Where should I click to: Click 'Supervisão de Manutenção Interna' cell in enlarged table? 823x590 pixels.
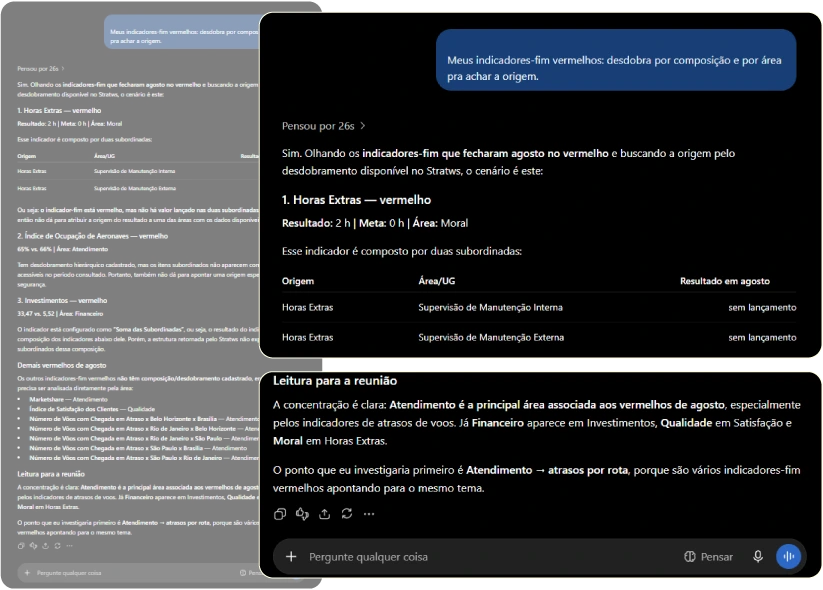[x=490, y=308]
